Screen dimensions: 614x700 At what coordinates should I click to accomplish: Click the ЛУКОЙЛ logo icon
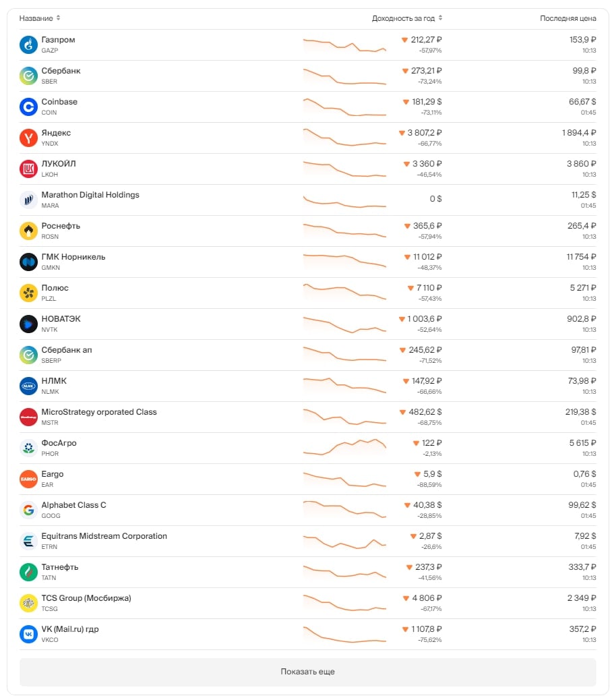pos(28,169)
